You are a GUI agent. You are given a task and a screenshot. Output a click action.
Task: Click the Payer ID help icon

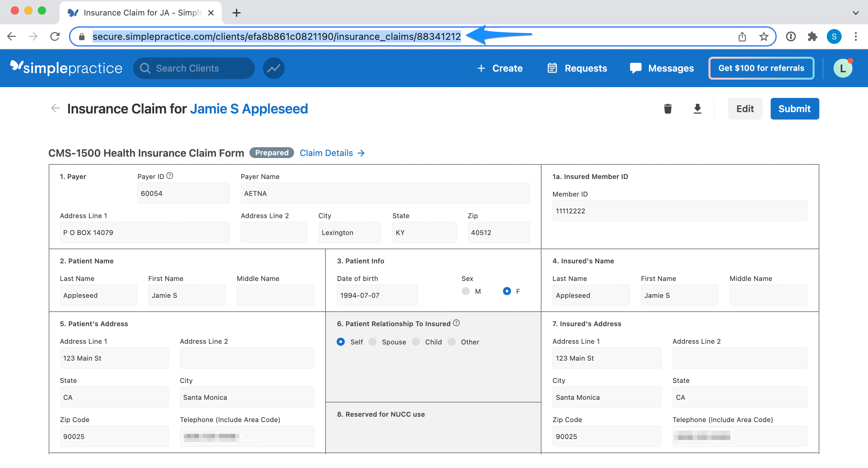pyautogui.click(x=170, y=176)
